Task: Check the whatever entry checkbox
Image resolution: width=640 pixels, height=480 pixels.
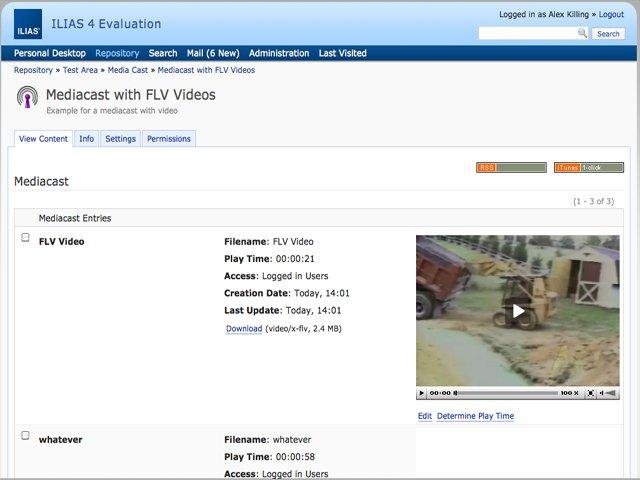Action: coord(25,435)
